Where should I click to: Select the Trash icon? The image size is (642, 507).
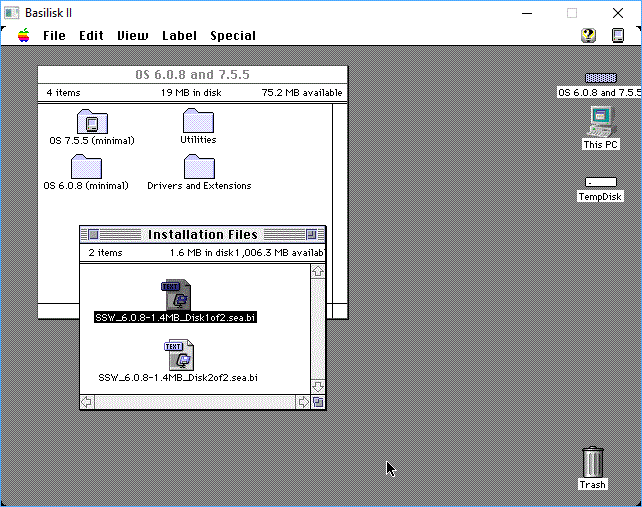592,462
